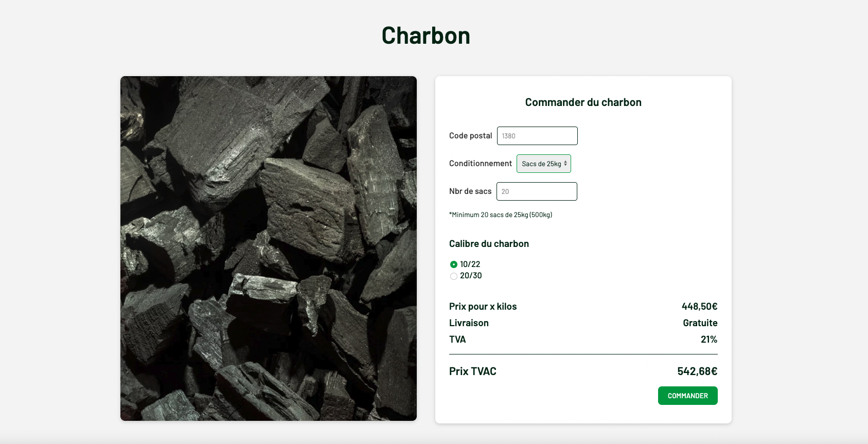Click the minimum 20 sacs note
The image size is (868, 444).
pyautogui.click(x=501, y=215)
